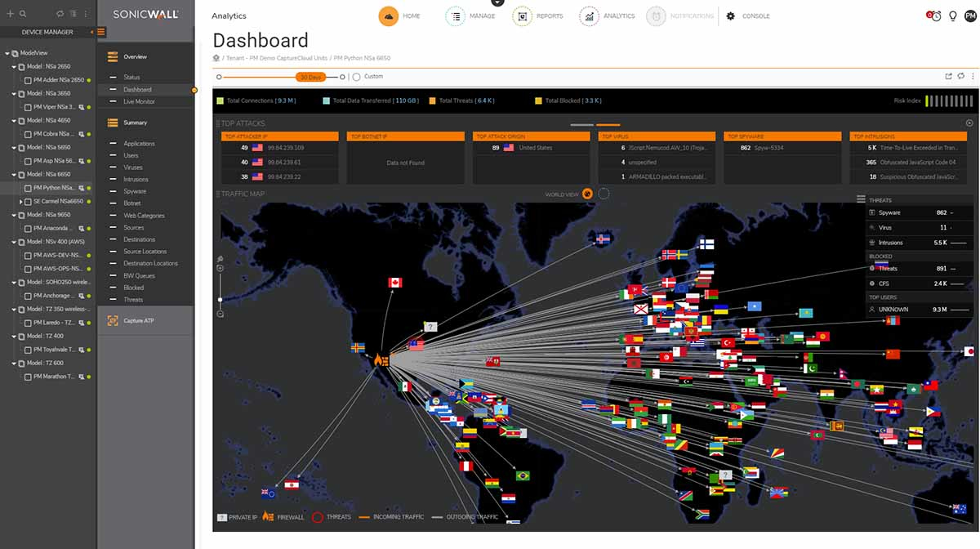
Task: Click the Capture ATP icon in sidebar
Action: pyautogui.click(x=113, y=321)
